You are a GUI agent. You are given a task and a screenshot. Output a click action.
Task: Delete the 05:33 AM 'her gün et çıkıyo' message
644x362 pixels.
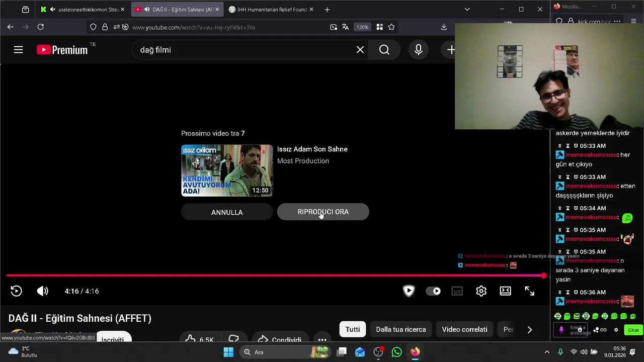tap(559, 146)
